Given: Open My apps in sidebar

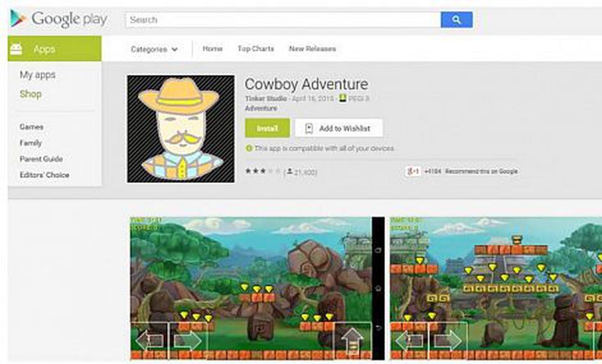Looking at the screenshot, I should 38,74.
